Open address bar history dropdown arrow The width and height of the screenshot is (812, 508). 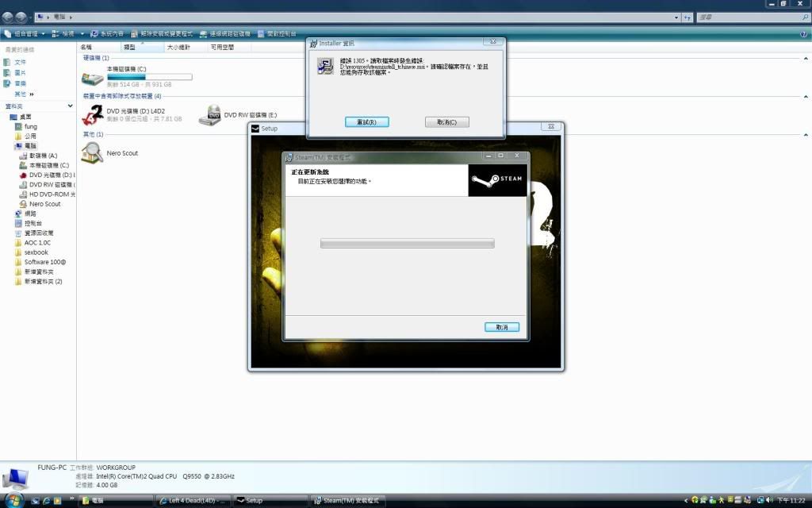(676, 17)
